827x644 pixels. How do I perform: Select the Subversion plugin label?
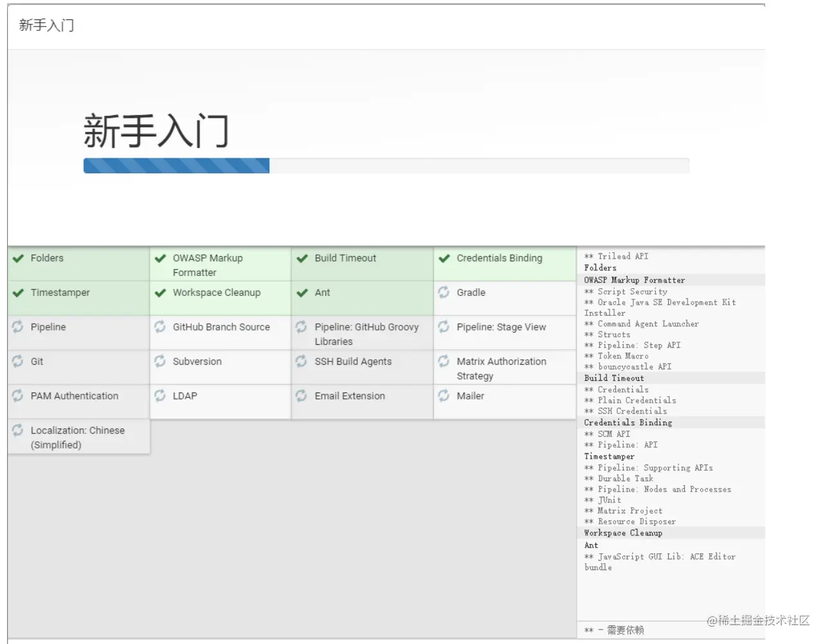197,362
